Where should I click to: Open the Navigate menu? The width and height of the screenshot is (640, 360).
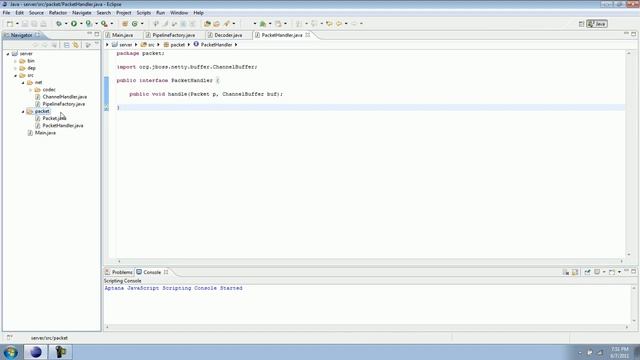point(82,13)
